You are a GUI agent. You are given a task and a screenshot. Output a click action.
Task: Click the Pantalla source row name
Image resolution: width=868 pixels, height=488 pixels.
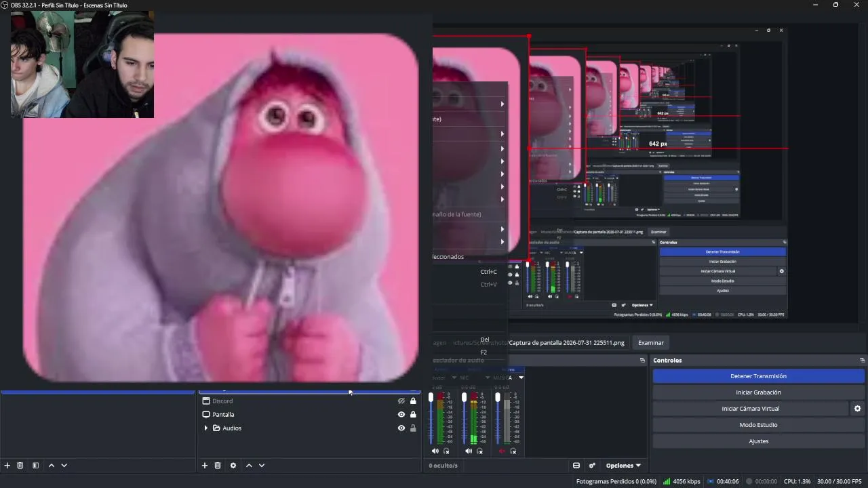click(x=223, y=415)
